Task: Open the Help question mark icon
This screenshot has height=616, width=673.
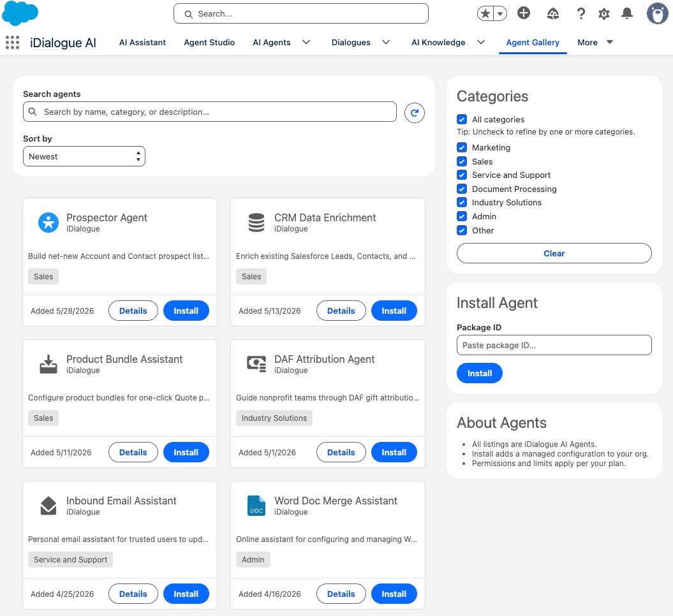Action: pyautogui.click(x=581, y=14)
